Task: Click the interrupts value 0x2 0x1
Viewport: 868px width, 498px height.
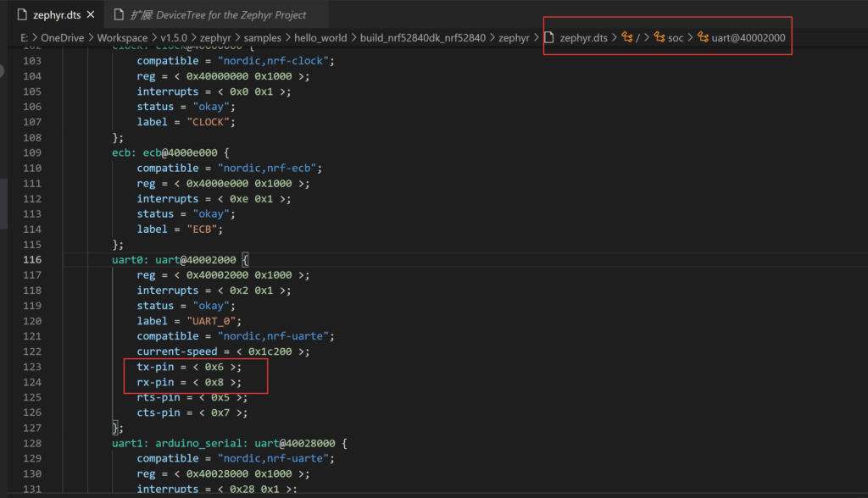Action: coord(251,290)
